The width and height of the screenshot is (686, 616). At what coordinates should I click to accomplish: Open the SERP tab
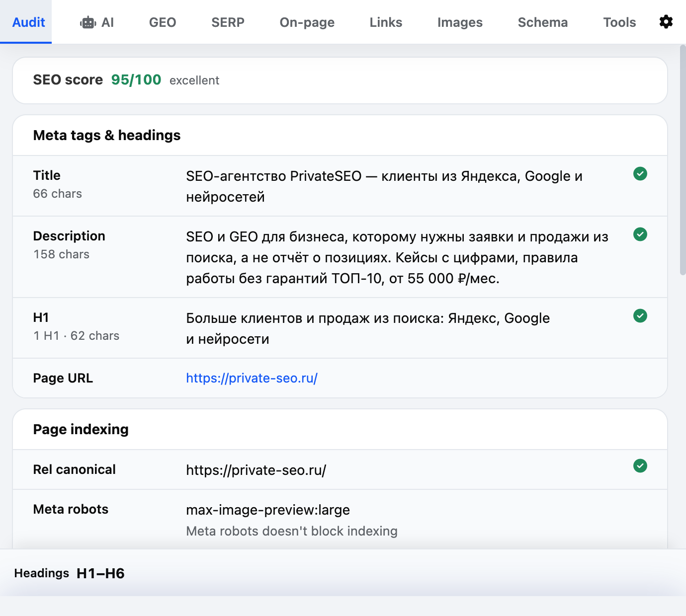coord(228,22)
